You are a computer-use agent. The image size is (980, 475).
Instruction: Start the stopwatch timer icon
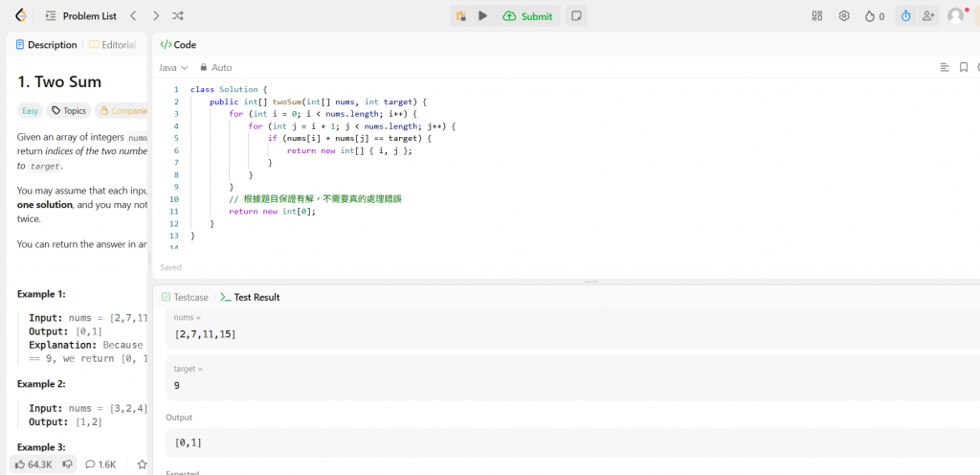(x=906, y=16)
